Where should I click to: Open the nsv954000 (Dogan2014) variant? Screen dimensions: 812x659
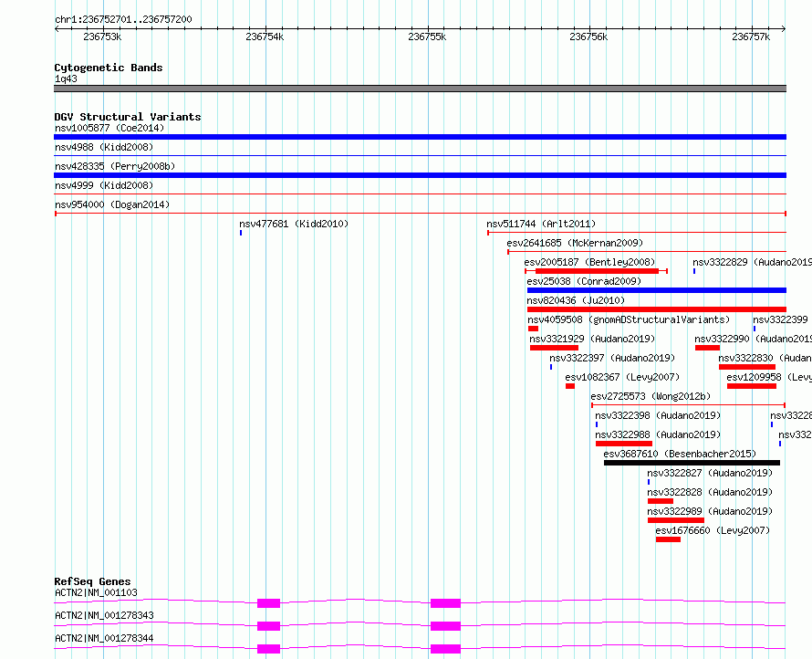(x=112, y=204)
